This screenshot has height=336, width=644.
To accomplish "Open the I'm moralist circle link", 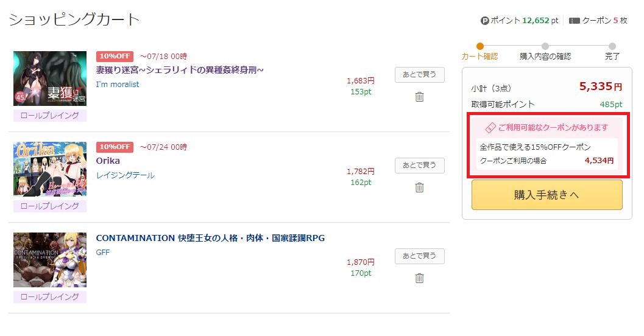I will coord(118,84).
